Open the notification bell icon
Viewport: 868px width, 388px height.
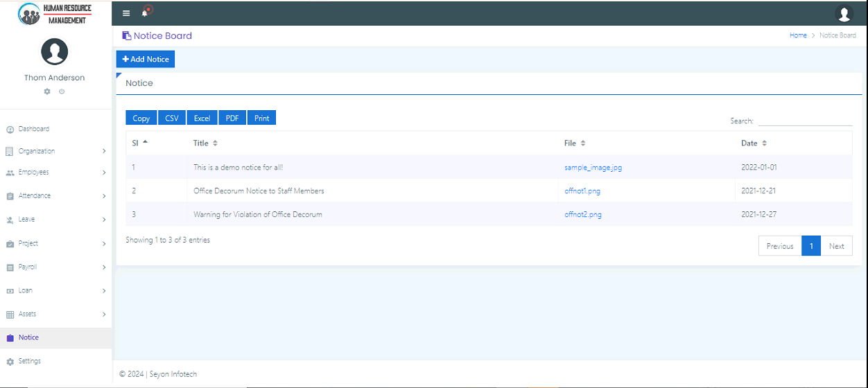pyautogui.click(x=145, y=13)
